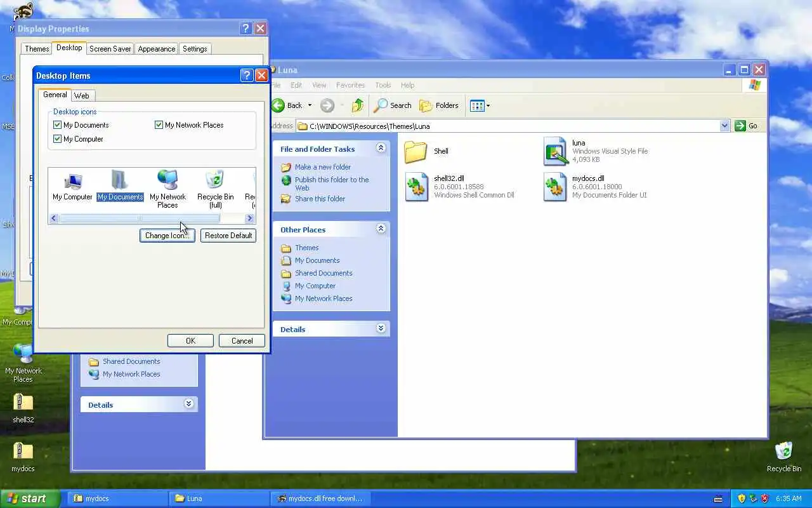Switch to mydocs taskbar button
Image resolution: width=812 pixels, height=508 pixels.
pos(117,498)
